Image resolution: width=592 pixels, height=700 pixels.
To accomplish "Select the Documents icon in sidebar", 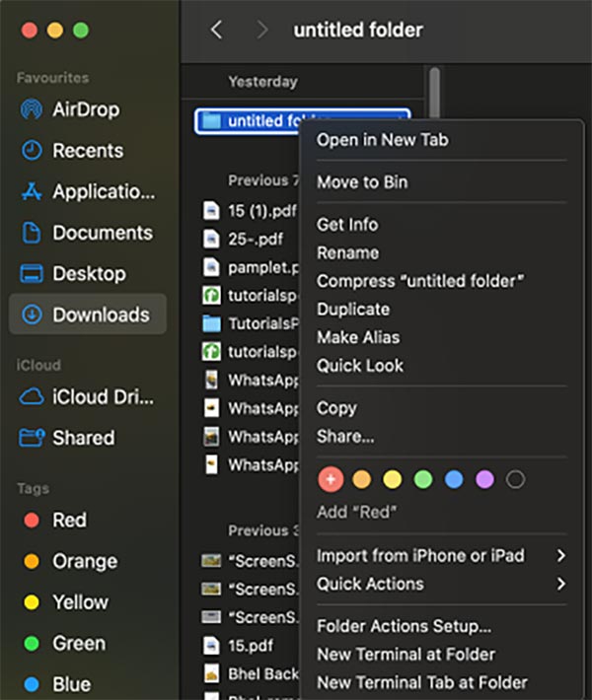I will 32,234.
